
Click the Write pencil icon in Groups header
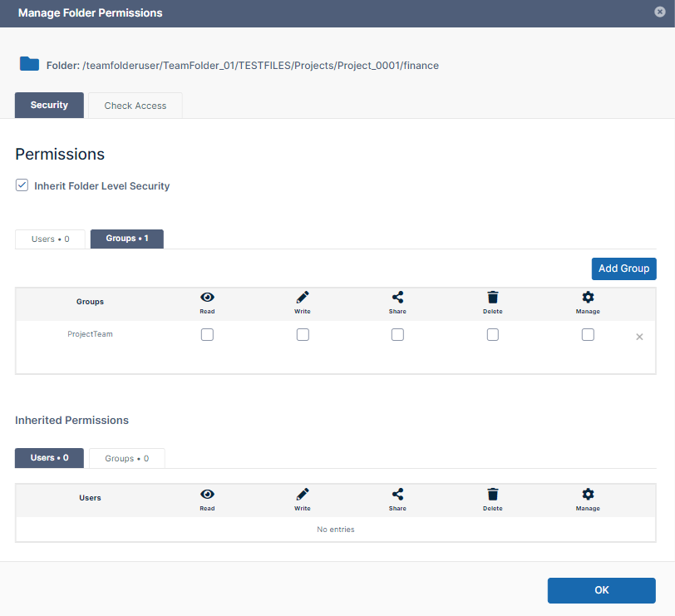[303, 298]
